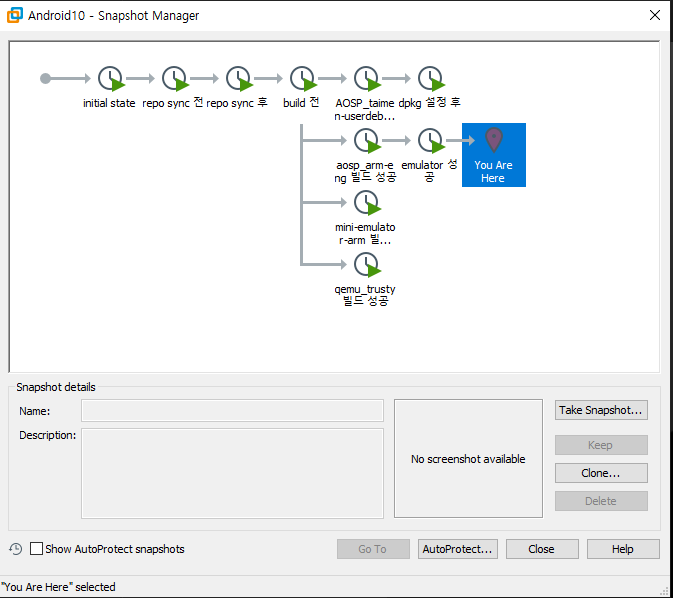Click the "You Are Here" label text
This screenshot has width=673, height=598.
tap(493, 172)
